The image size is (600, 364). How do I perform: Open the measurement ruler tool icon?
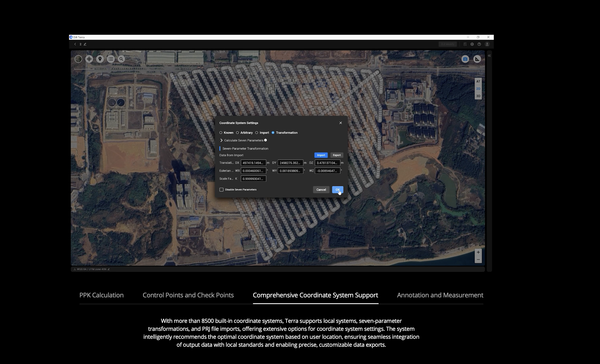pyautogui.click(x=477, y=59)
